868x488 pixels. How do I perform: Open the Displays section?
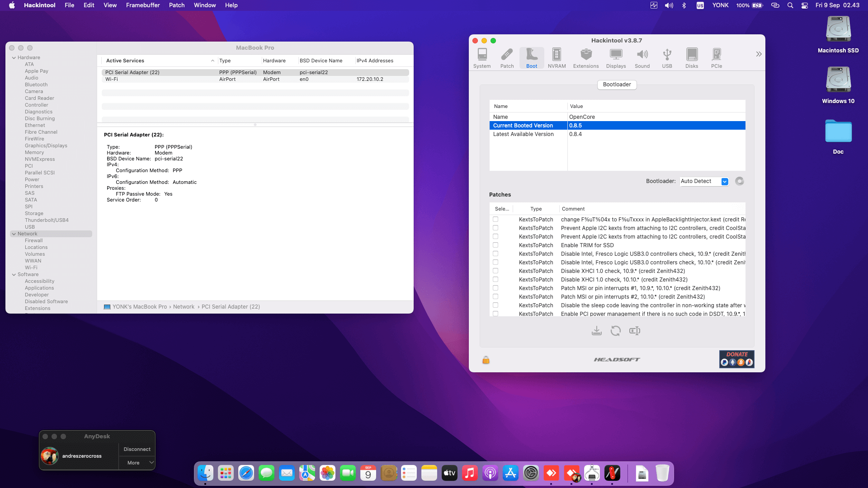(x=616, y=58)
